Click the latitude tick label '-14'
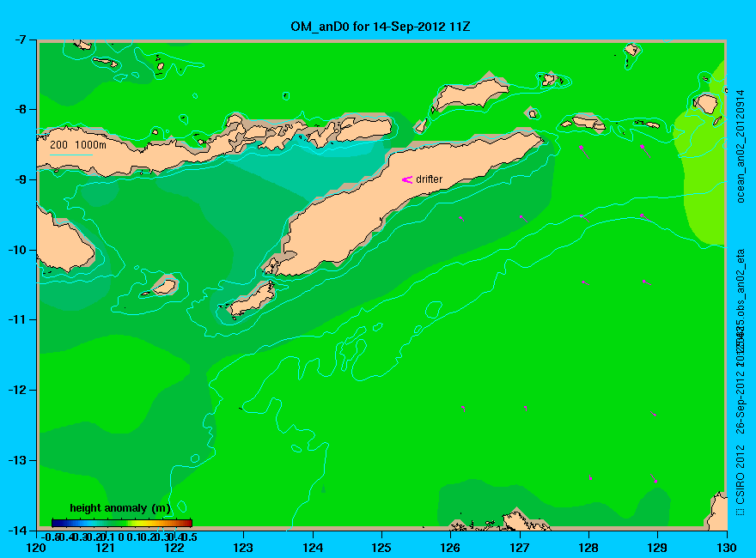Viewport: 756px width, 558px height. [x=17, y=530]
